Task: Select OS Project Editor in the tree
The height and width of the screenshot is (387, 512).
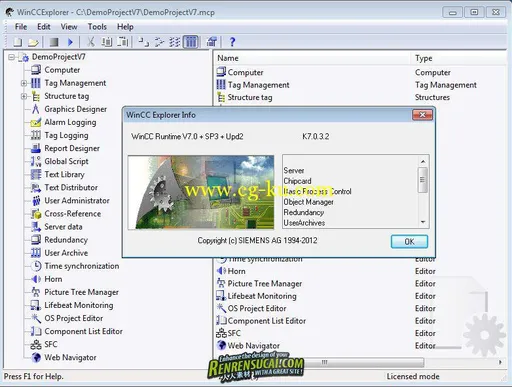Action: 74,318
